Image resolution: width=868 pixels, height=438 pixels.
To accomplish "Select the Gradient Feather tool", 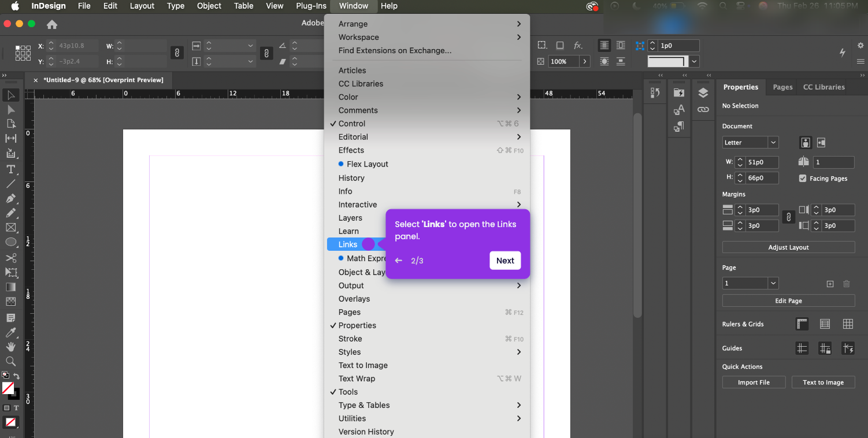I will point(11,302).
